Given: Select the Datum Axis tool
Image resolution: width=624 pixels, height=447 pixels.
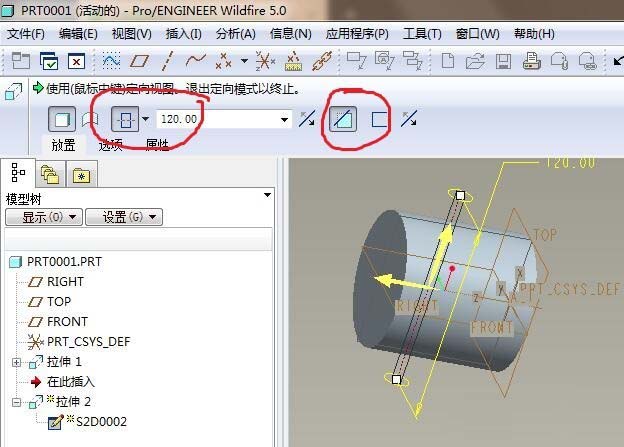Looking at the screenshot, I should pos(168,61).
